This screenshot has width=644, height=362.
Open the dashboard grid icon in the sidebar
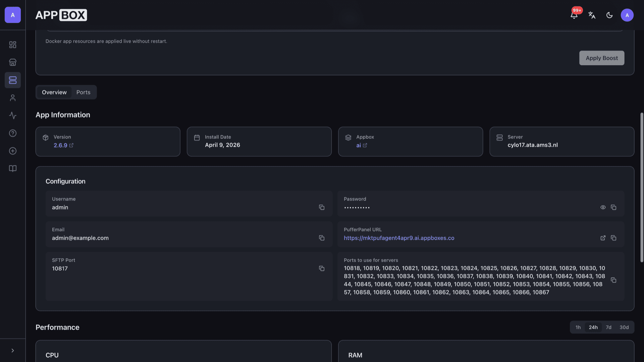[x=13, y=45]
